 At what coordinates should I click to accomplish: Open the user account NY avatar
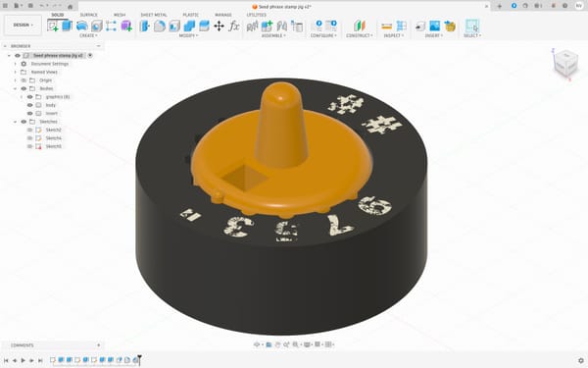(578, 6)
